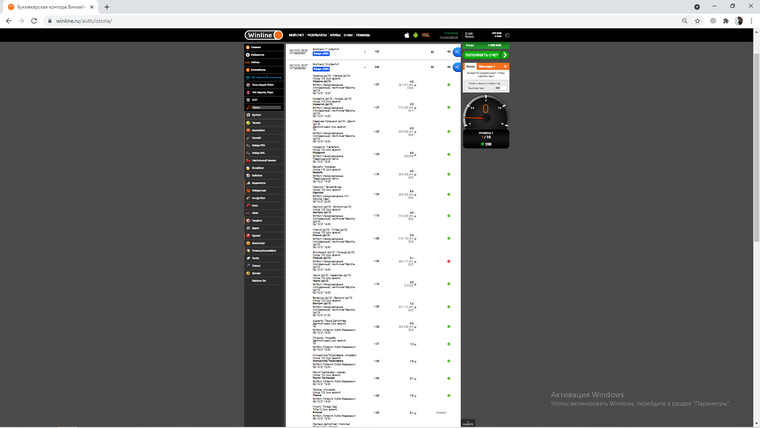The image size is (760, 428).
Task: Click the star Favorites item in sidebar
Action: (264, 55)
